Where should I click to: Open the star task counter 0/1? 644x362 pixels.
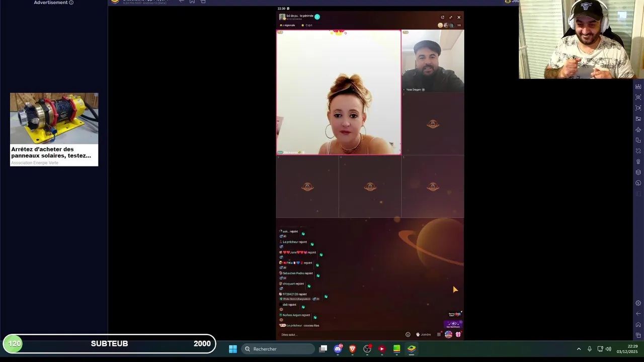(307, 25)
